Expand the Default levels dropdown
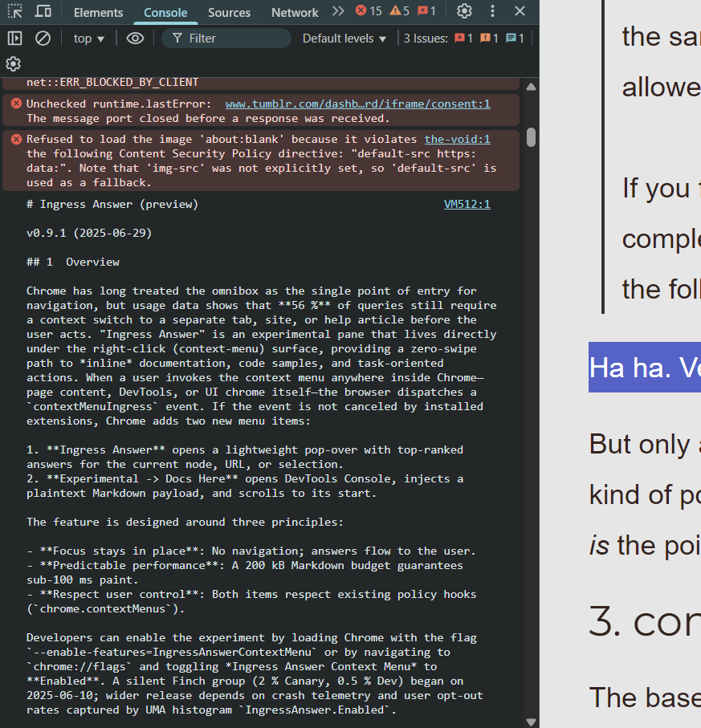This screenshot has width=701, height=728. [344, 39]
